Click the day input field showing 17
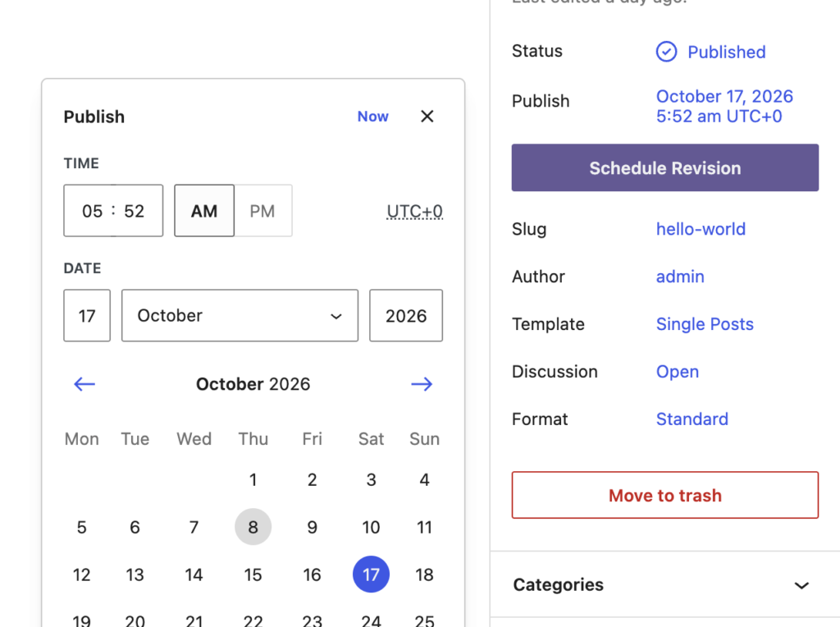 click(87, 316)
